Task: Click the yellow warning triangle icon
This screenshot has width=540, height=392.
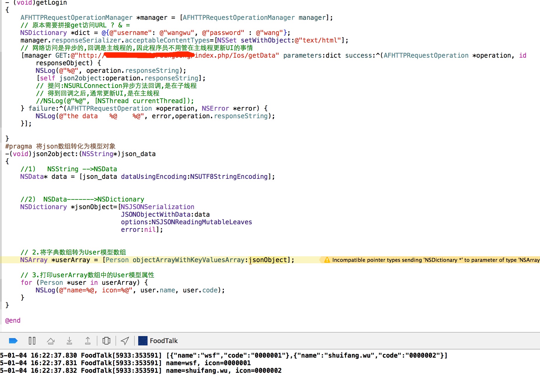Action: [327, 260]
